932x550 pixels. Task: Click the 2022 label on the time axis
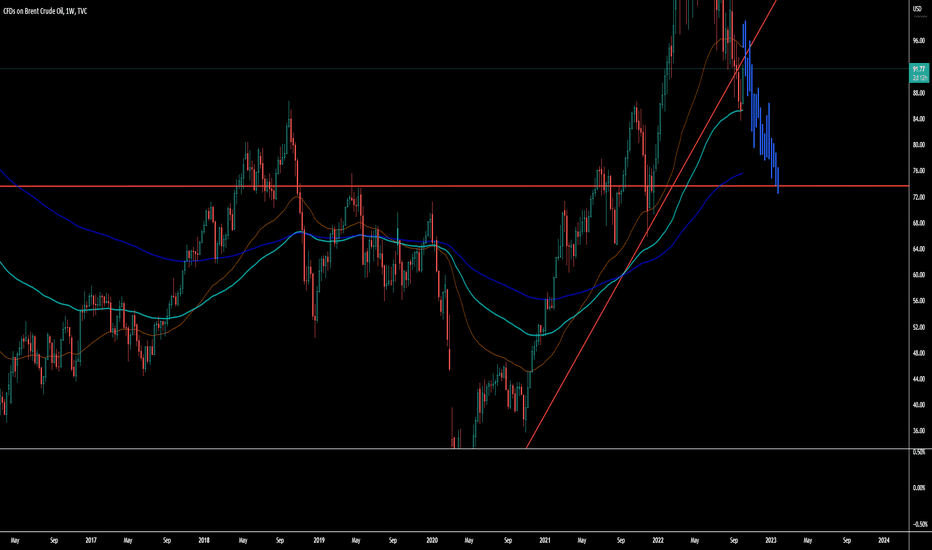pos(658,540)
